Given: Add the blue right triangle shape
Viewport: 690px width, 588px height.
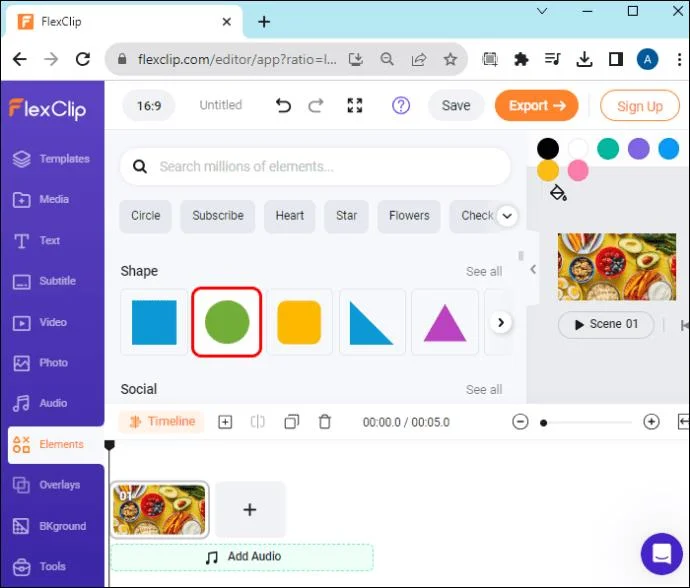Looking at the screenshot, I should click(x=371, y=322).
